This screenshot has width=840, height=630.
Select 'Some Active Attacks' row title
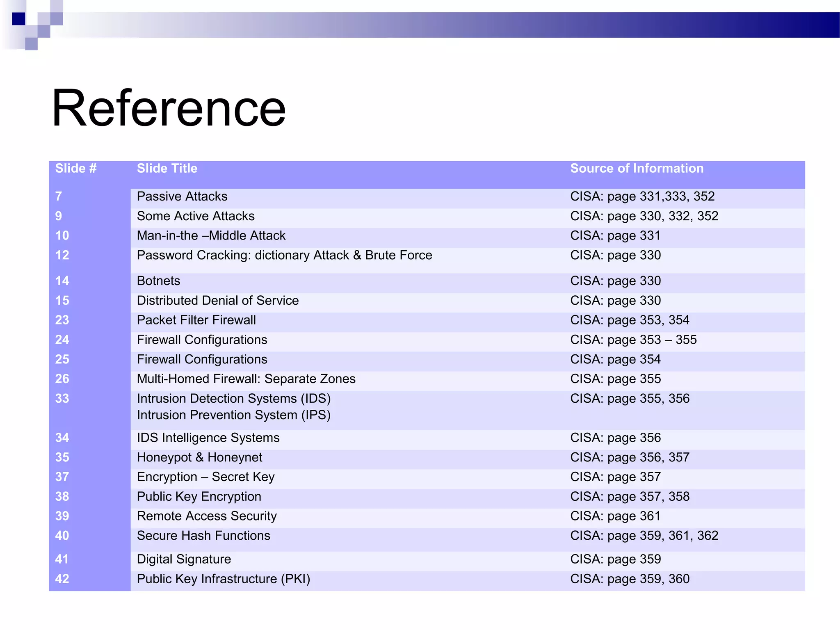[x=196, y=216]
